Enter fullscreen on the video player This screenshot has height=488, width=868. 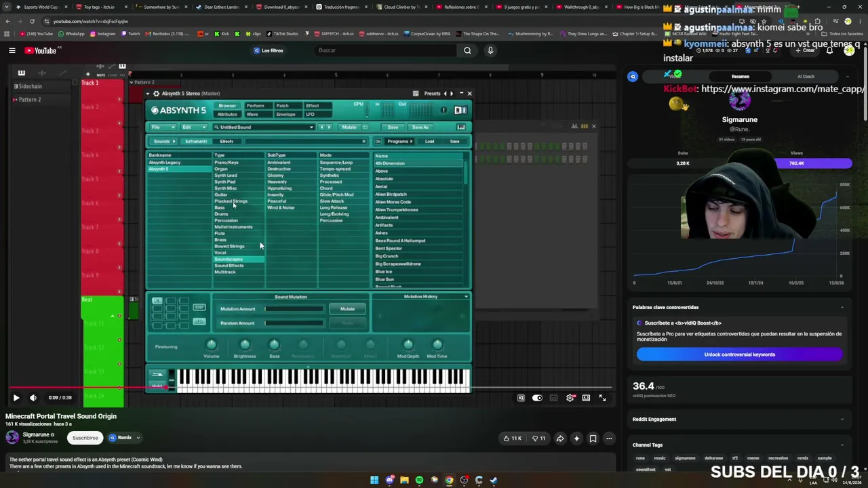(602, 398)
